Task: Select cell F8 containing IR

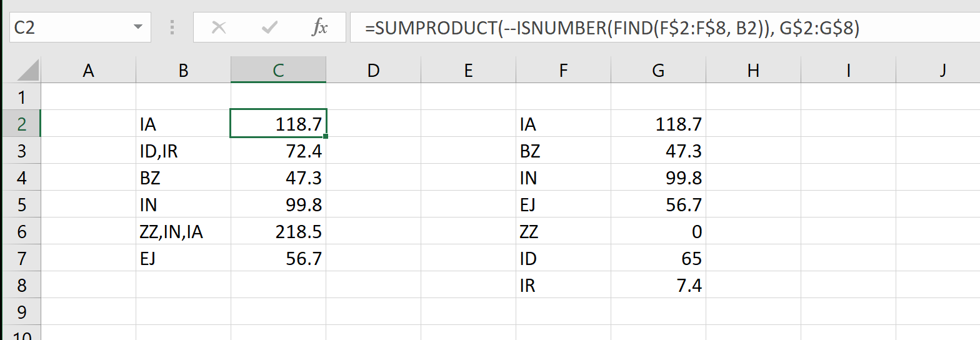Action: [x=563, y=286]
